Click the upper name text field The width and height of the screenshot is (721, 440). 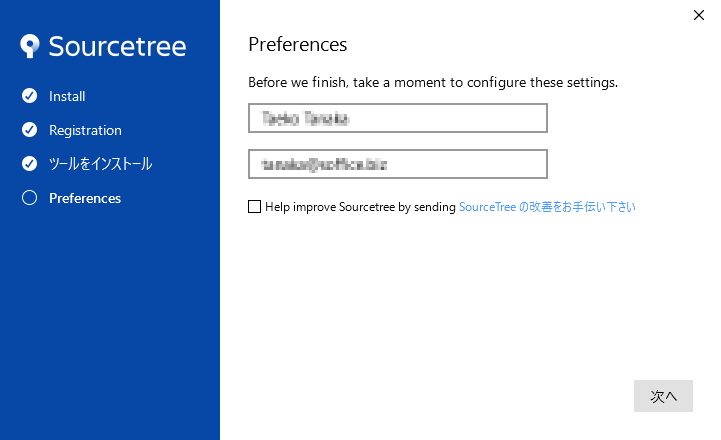[x=397, y=118]
